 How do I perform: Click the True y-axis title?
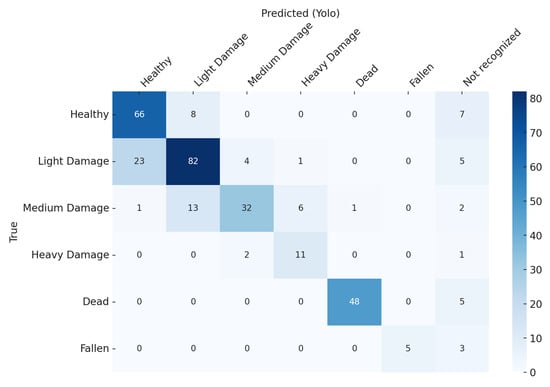click(13, 232)
